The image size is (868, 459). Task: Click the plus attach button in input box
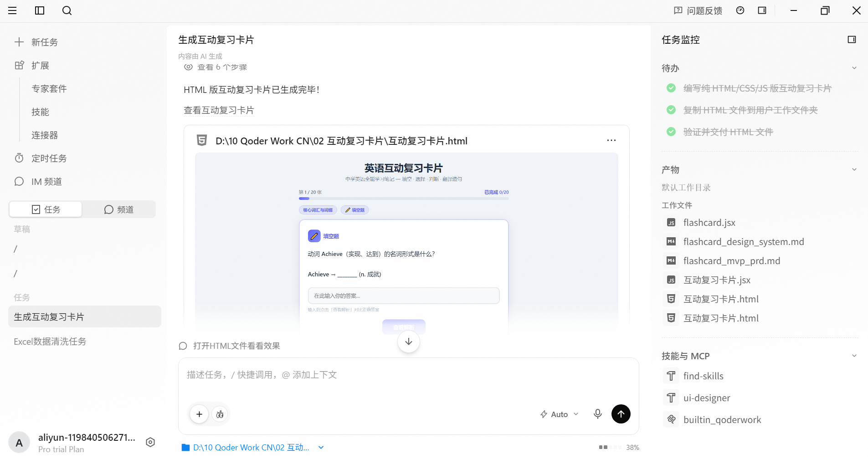199,414
